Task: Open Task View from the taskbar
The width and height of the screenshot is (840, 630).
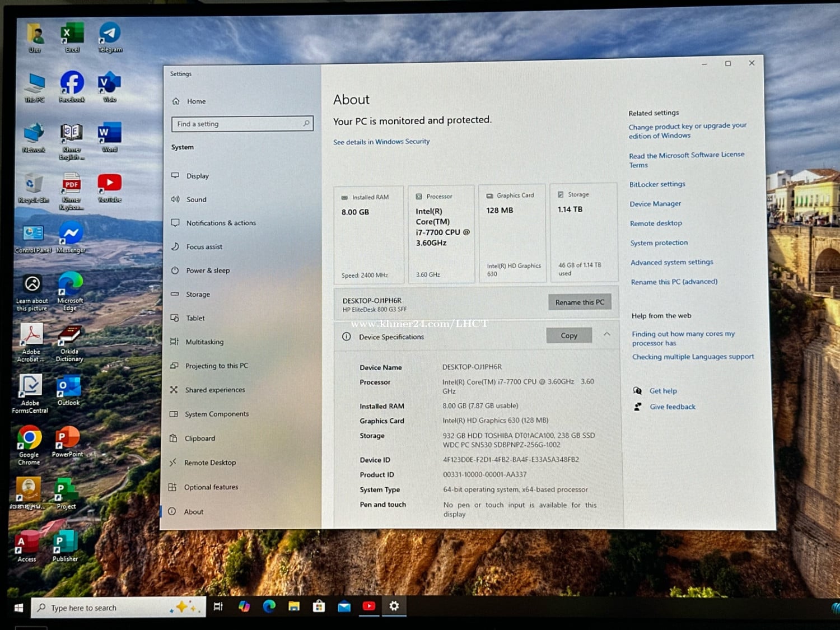Action: 218,606
